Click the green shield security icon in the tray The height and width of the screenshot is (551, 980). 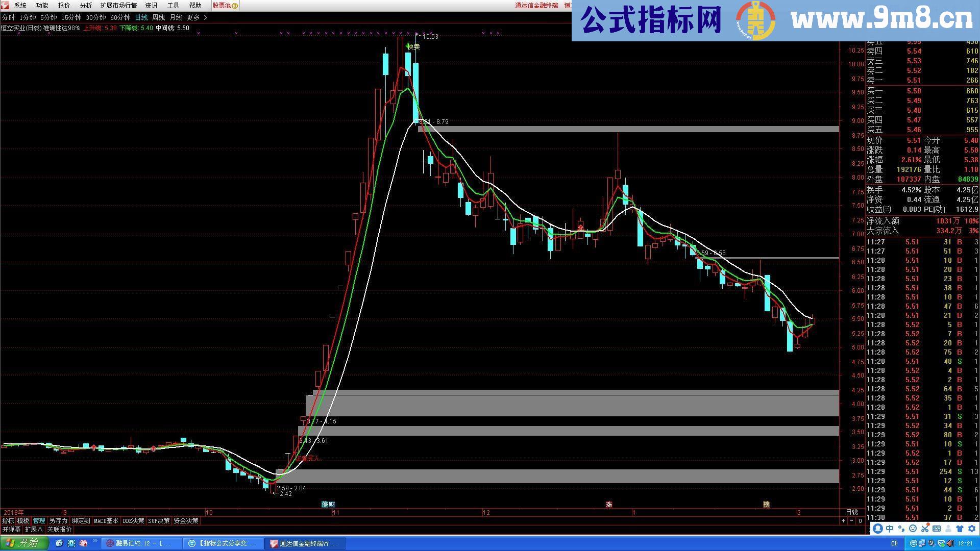point(941,544)
